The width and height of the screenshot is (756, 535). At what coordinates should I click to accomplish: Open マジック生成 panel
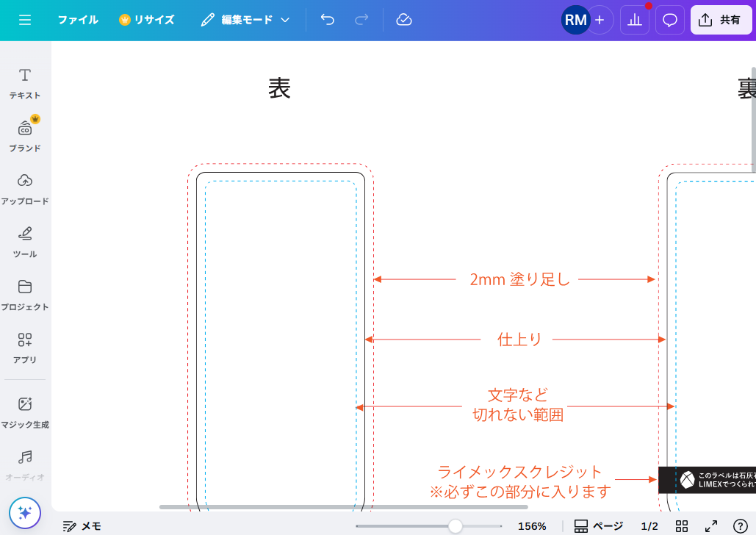tap(25, 412)
